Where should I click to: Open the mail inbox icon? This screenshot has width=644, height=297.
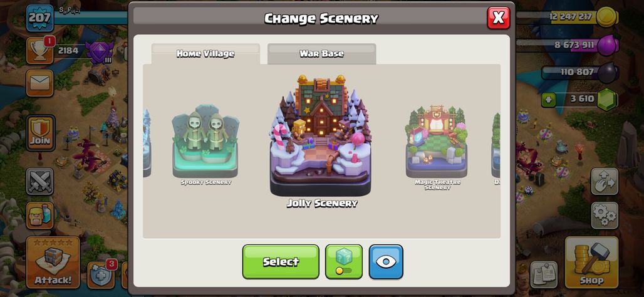click(x=40, y=83)
